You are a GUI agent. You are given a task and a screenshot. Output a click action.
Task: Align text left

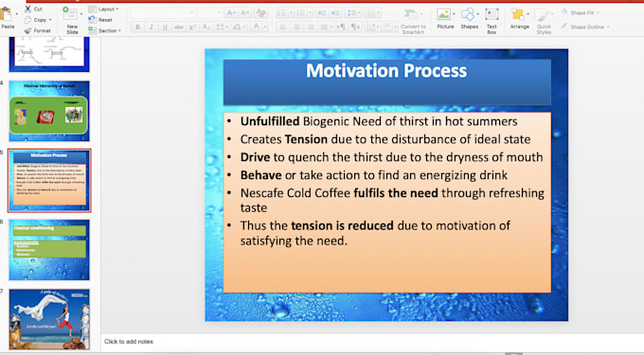(x=282, y=27)
